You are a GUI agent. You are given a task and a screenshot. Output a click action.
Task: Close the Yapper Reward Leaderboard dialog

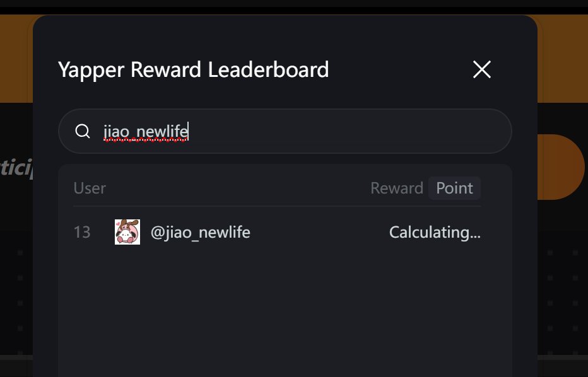click(x=482, y=69)
